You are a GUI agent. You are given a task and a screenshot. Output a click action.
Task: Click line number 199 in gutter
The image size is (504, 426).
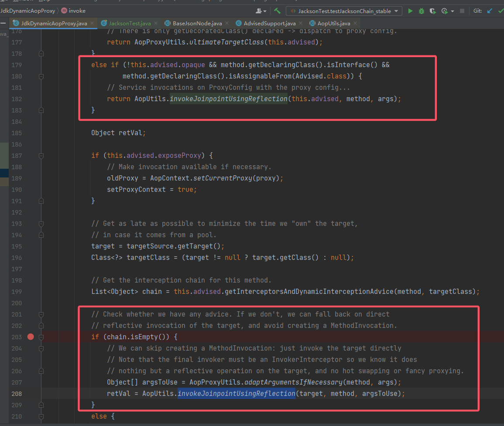point(17,292)
